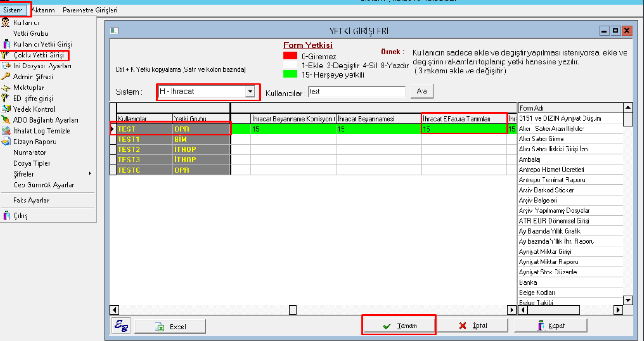Open the Aktarım menu
Screen dimensions: 644x341
click(x=43, y=10)
